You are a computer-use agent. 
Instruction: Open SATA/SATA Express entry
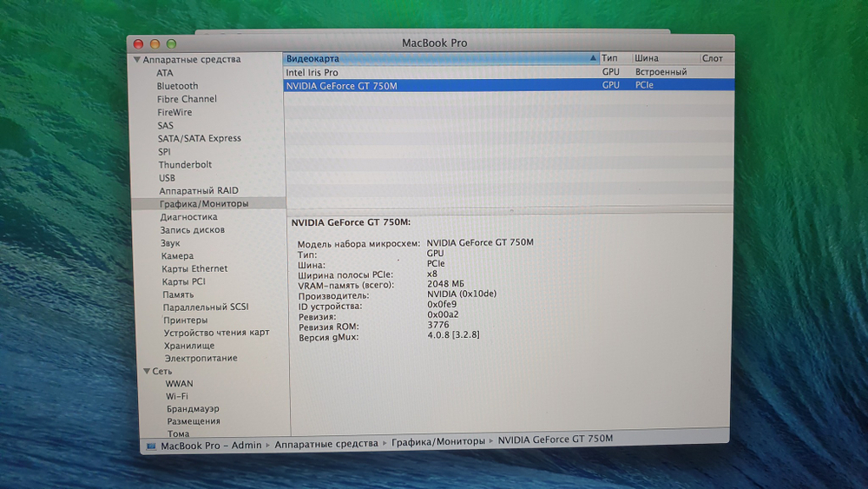(200, 138)
